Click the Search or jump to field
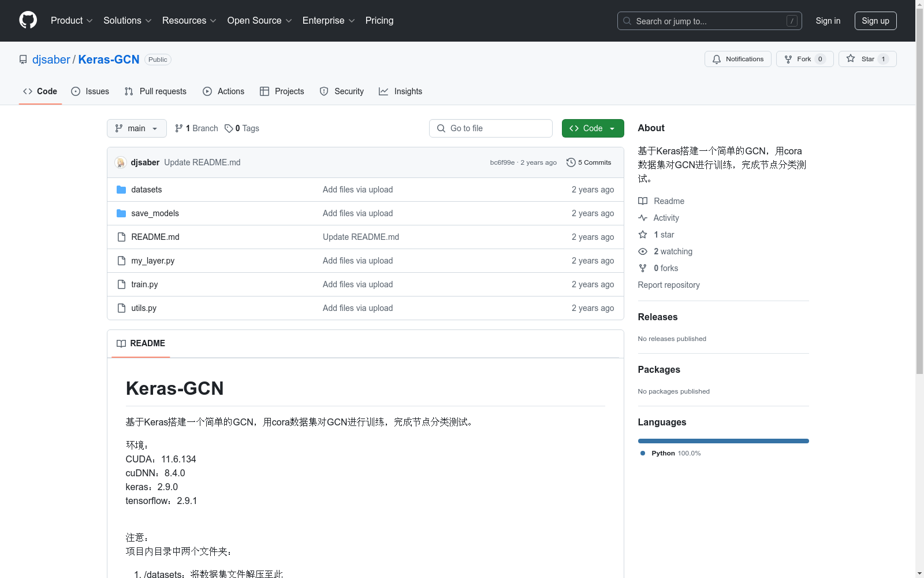The image size is (924, 578). pyautogui.click(x=710, y=21)
